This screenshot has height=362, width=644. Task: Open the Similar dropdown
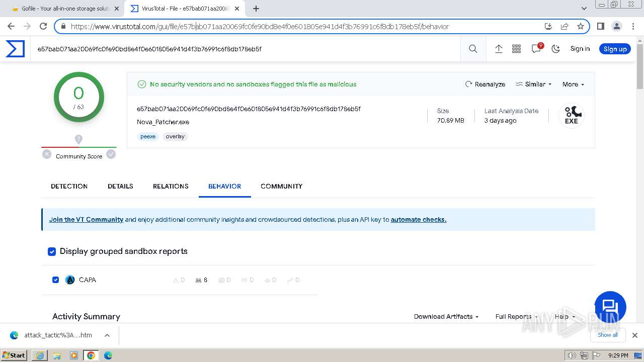click(534, 84)
